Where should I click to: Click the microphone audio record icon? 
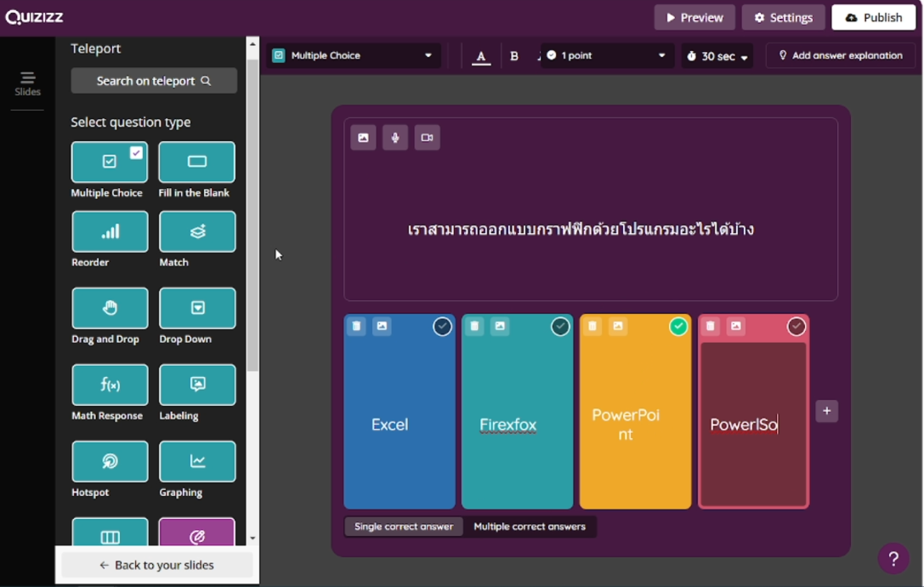coord(395,138)
